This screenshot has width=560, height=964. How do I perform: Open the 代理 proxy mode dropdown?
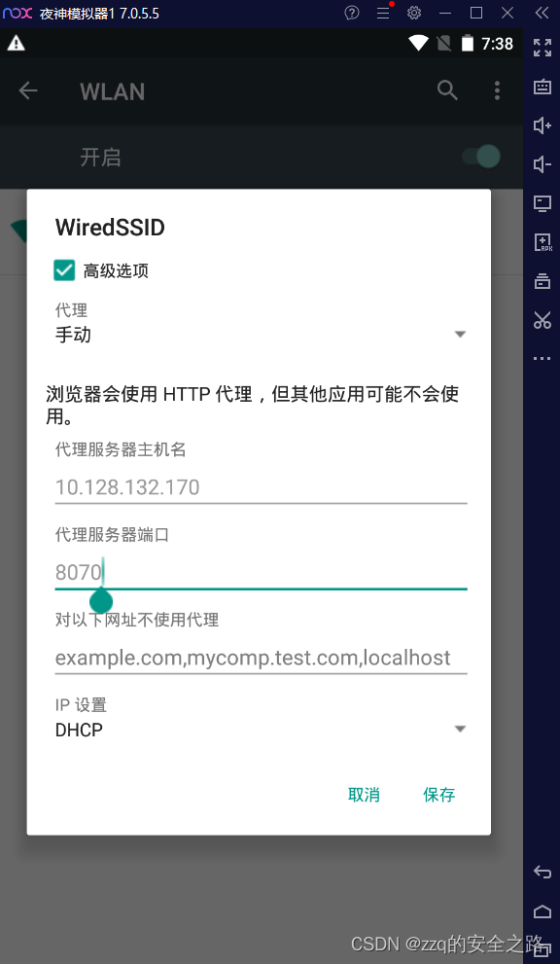[459, 334]
